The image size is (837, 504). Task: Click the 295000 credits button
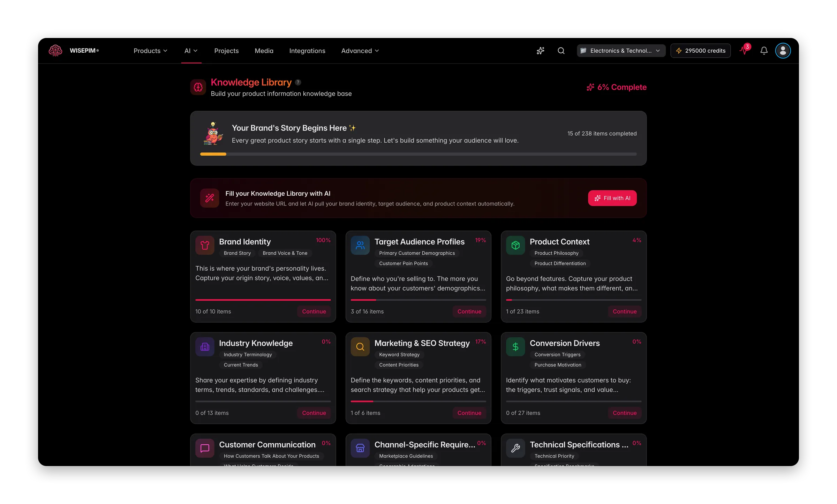tap(700, 51)
